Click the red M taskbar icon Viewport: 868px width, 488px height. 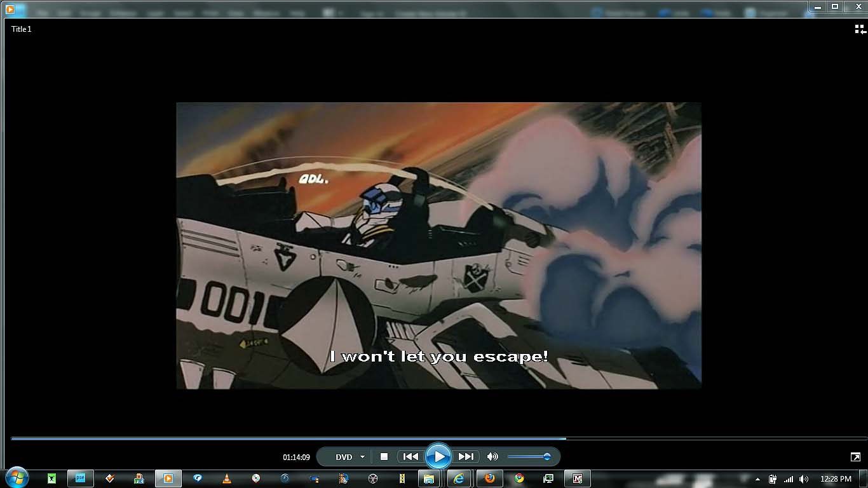tap(578, 478)
